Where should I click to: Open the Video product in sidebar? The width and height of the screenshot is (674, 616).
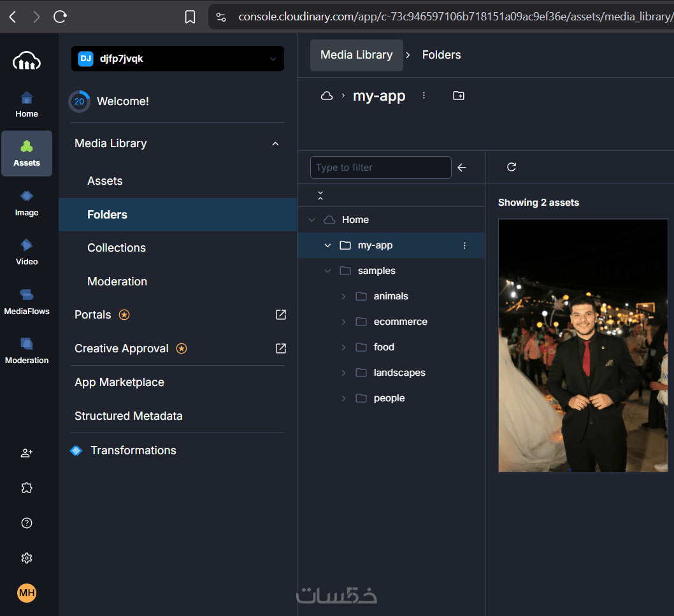(27, 252)
